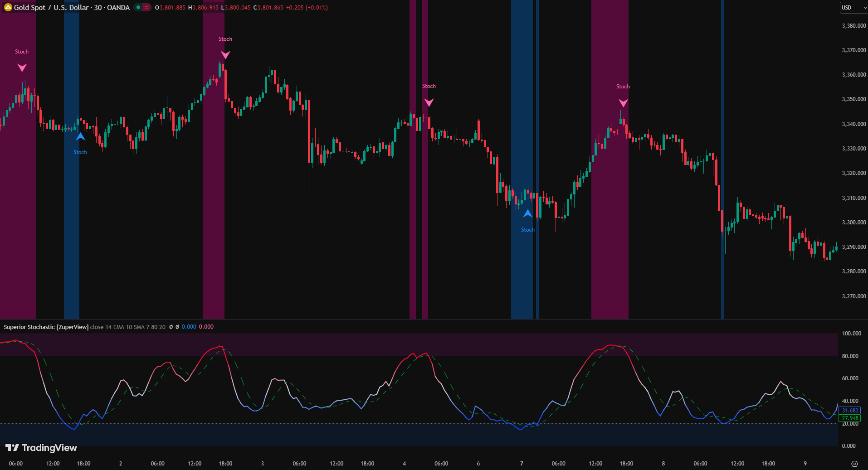Click the TradingView logo
868x470 pixels.
click(41, 448)
